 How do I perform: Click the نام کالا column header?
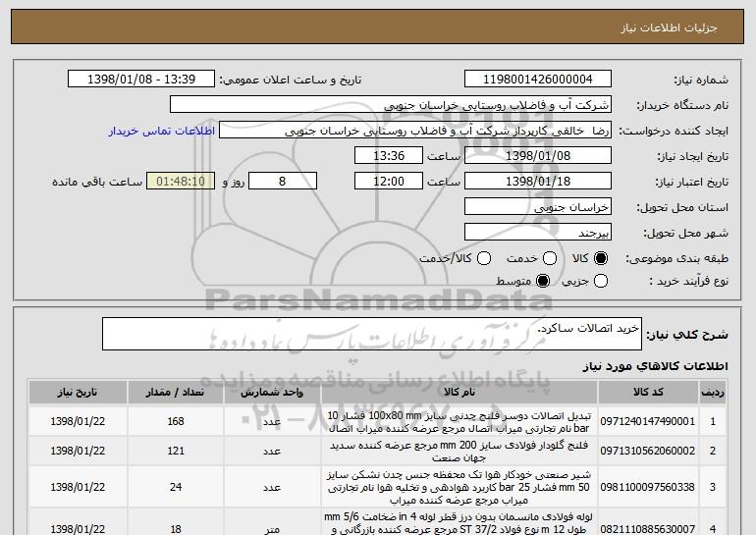[x=459, y=393]
